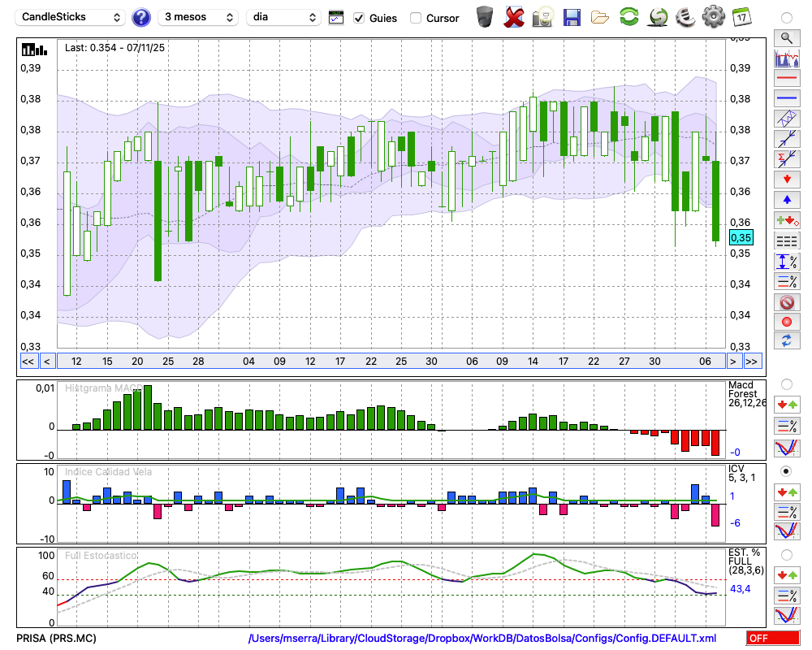Open the calendar icon showing 17

(741, 17)
